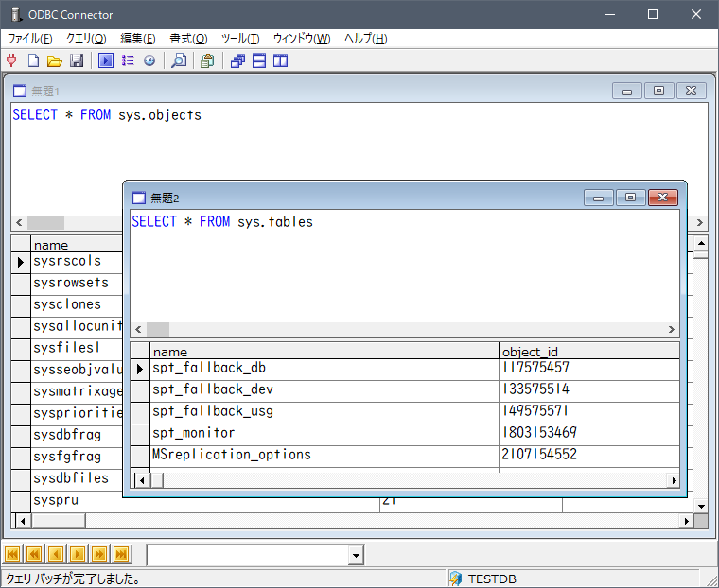Cascade windows using the toolbar icon
This screenshot has width=719, height=588.
pyautogui.click(x=237, y=61)
